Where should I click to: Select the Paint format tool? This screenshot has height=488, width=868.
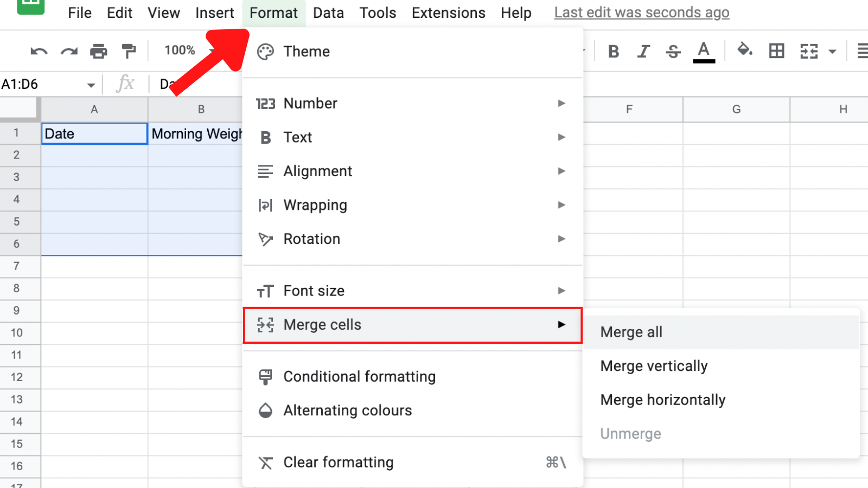click(128, 50)
